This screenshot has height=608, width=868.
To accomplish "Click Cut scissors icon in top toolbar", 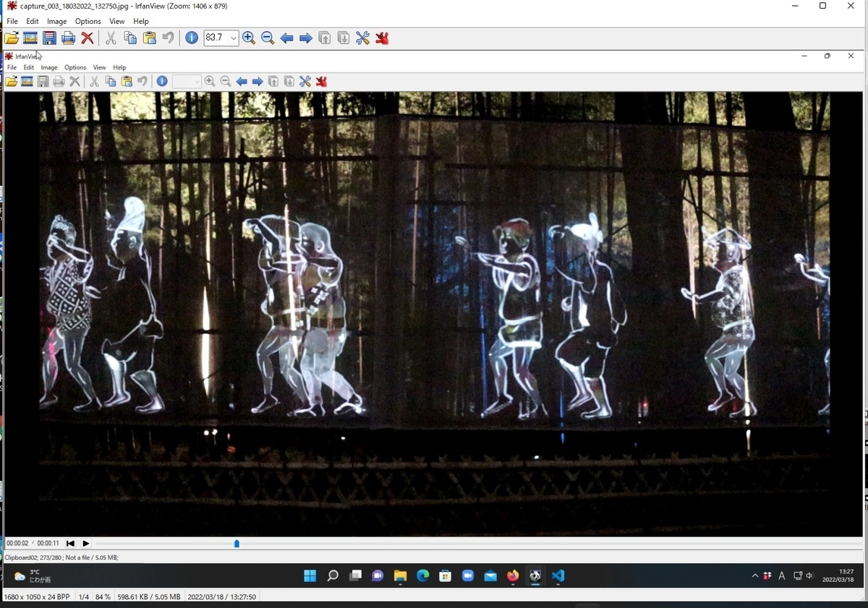I will pos(111,38).
